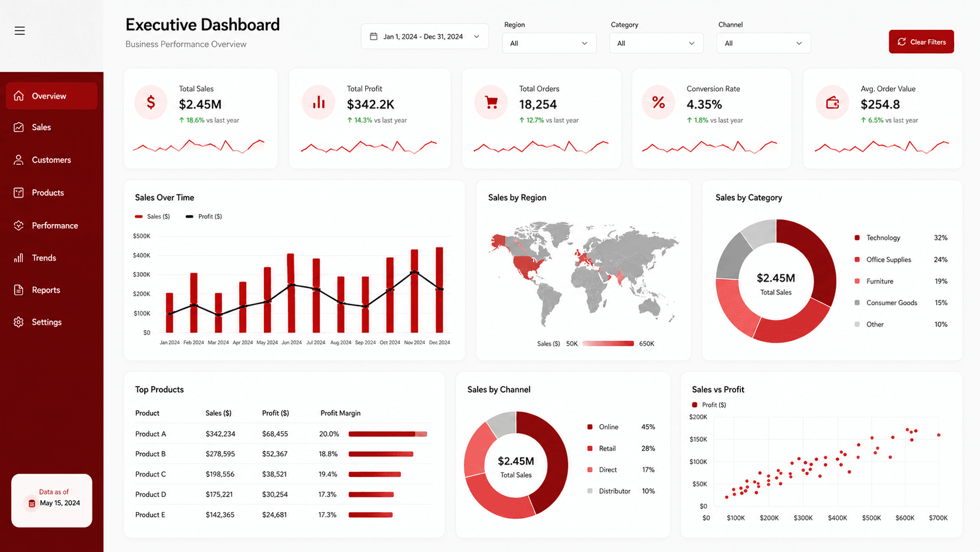Click the $198,556 sales value

(220, 474)
